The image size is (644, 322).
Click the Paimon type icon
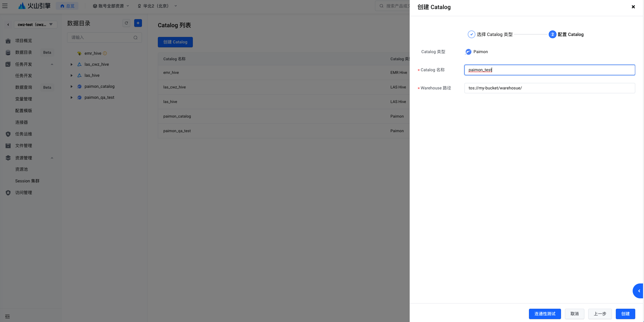click(468, 52)
